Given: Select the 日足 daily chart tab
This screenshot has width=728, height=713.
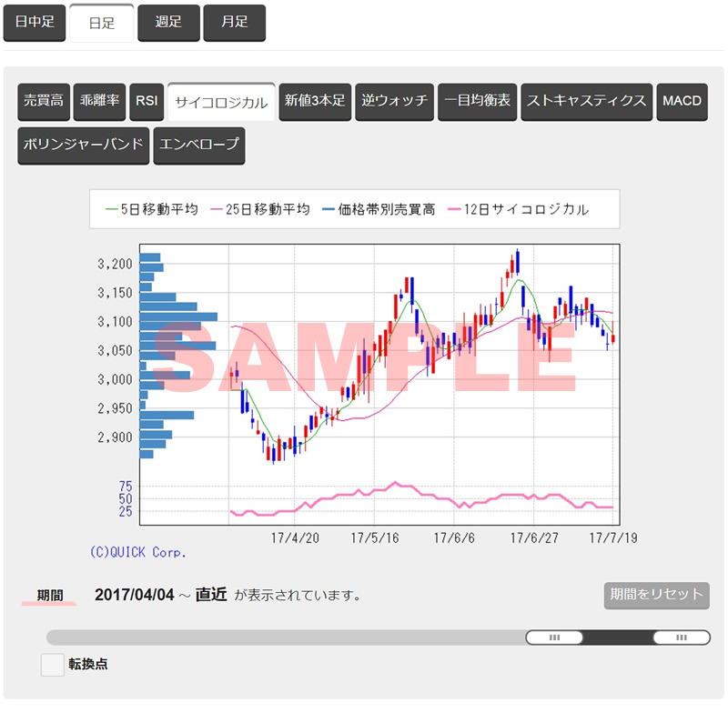Looking at the screenshot, I should 102,24.
